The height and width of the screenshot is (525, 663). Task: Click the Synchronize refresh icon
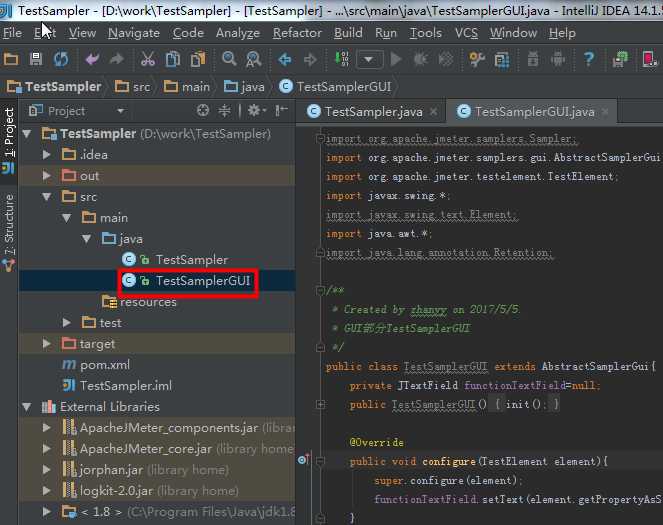(61, 59)
